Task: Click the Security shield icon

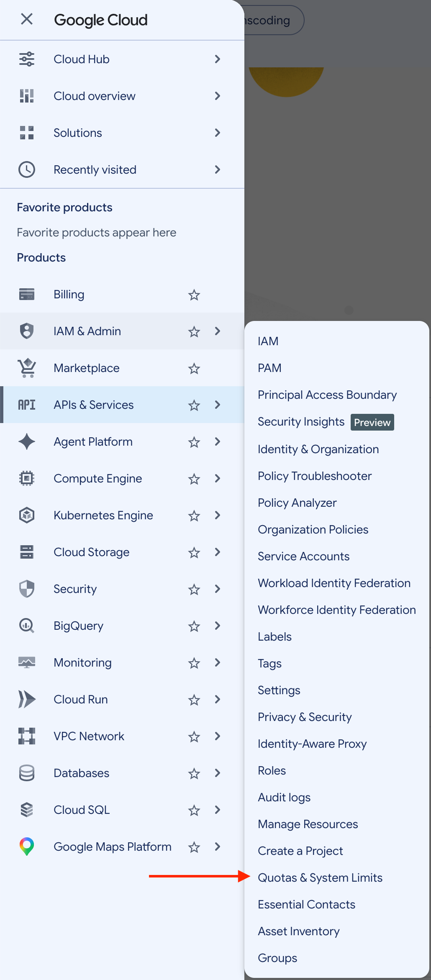Action: click(27, 589)
